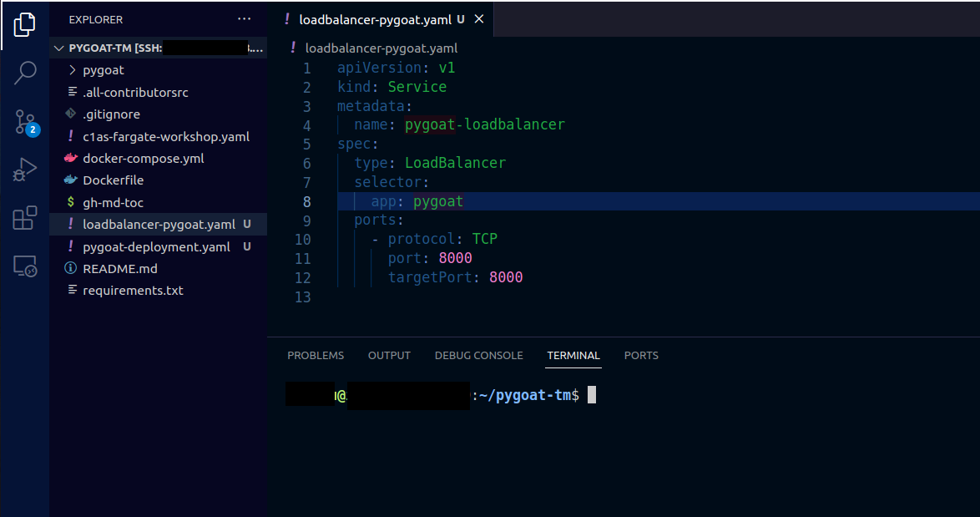
Task: Place cursor on 'selector' key
Action: pos(387,182)
